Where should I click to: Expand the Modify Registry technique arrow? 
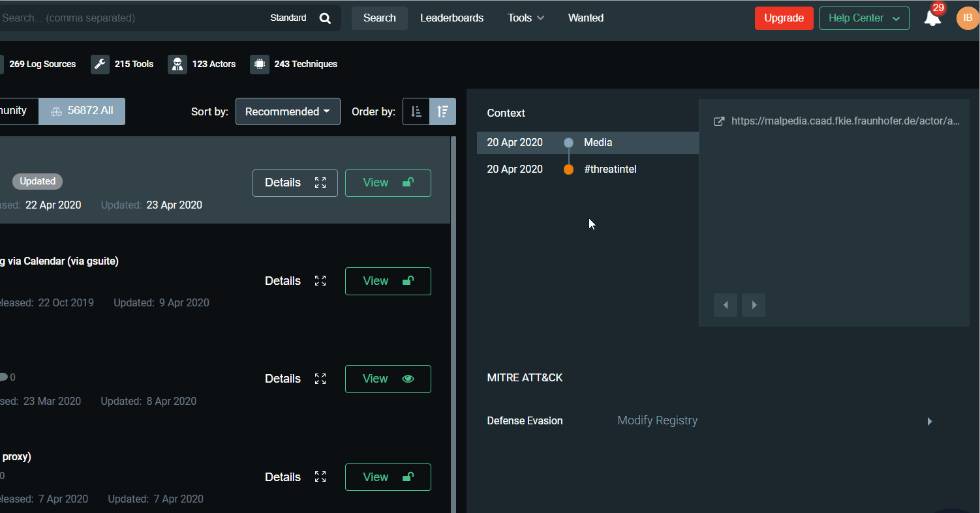click(930, 421)
